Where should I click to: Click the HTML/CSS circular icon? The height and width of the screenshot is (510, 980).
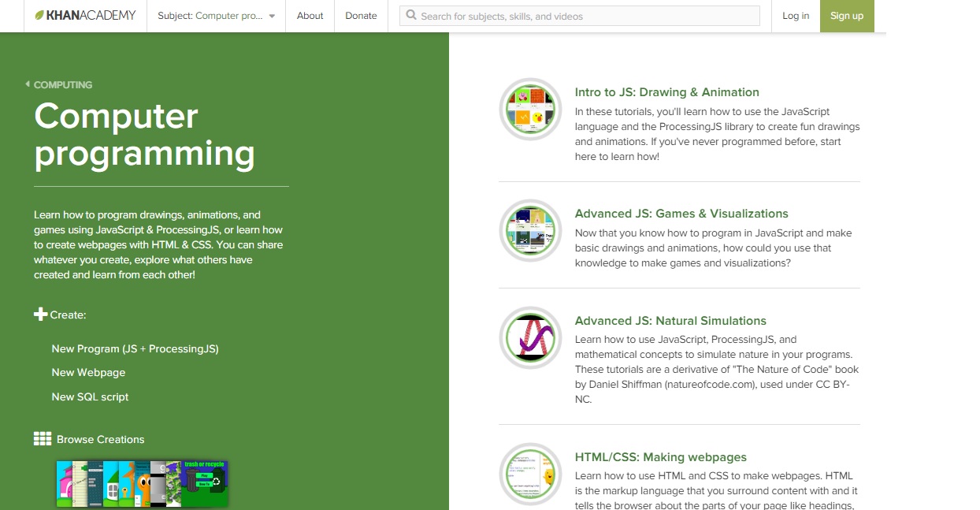coord(530,474)
